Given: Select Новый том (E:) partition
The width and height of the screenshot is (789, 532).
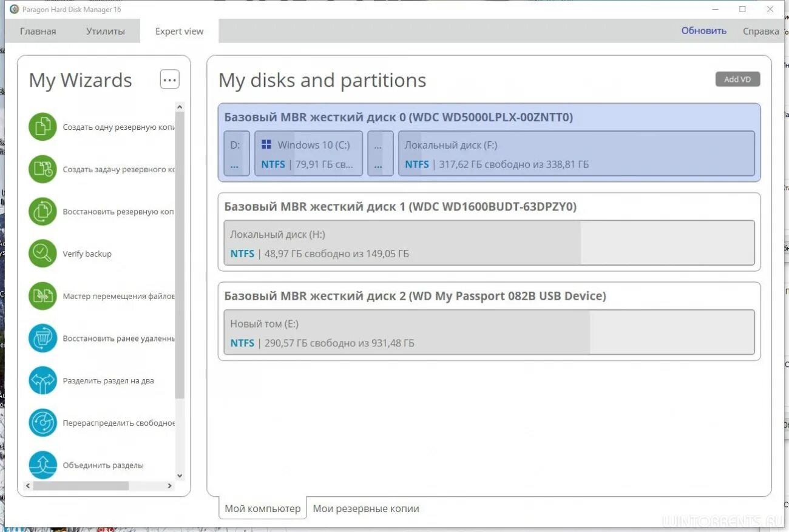Looking at the screenshot, I should point(489,332).
